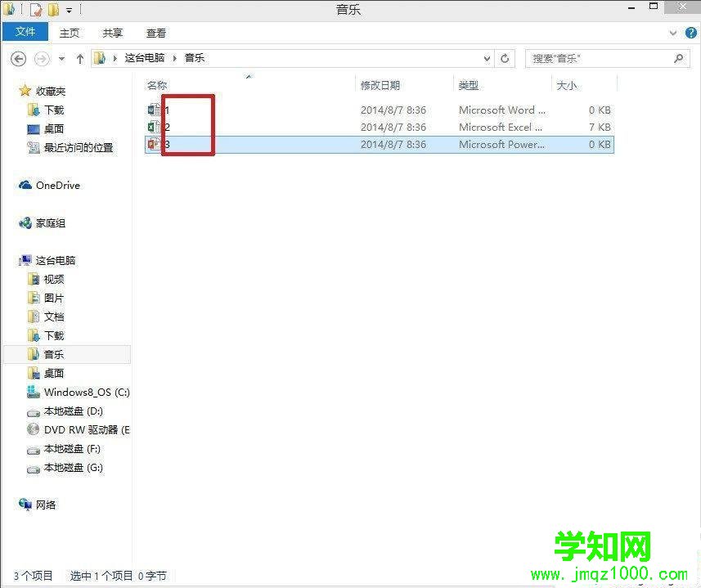Open OneDrive in the navigation pane
Viewport: 701px width, 588px height.
click(58, 185)
